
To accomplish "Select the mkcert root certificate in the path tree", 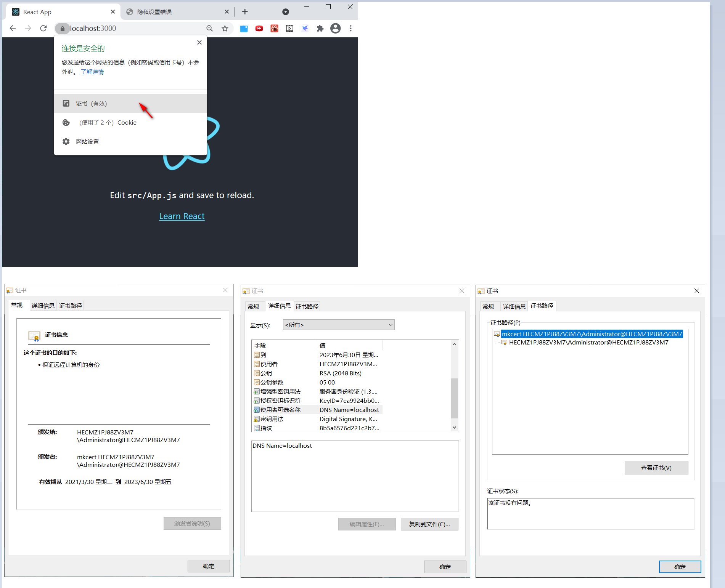I will click(x=592, y=334).
